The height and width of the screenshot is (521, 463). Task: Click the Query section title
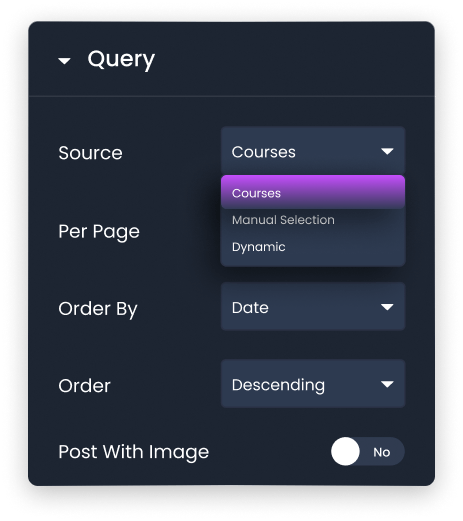click(121, 60)
